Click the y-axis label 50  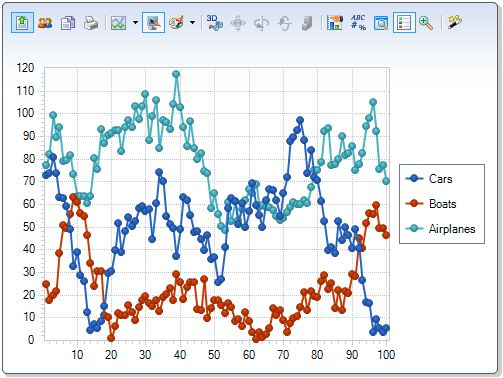pyautogui.click(x=28, y=227)
